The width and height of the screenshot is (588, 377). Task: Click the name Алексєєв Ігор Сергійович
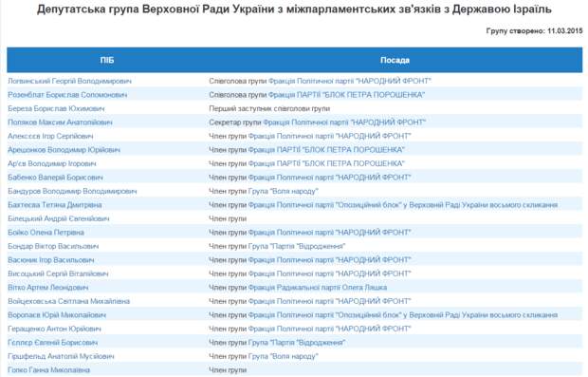50,137
